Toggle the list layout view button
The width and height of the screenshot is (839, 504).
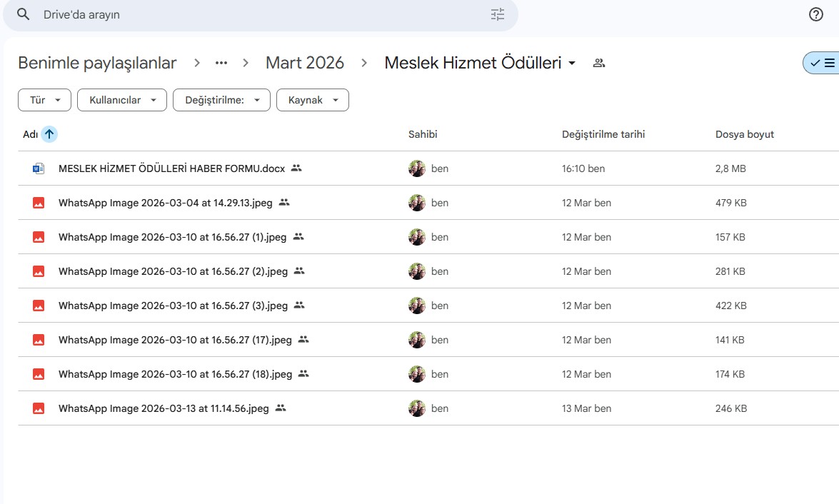(x=823, y=63)
